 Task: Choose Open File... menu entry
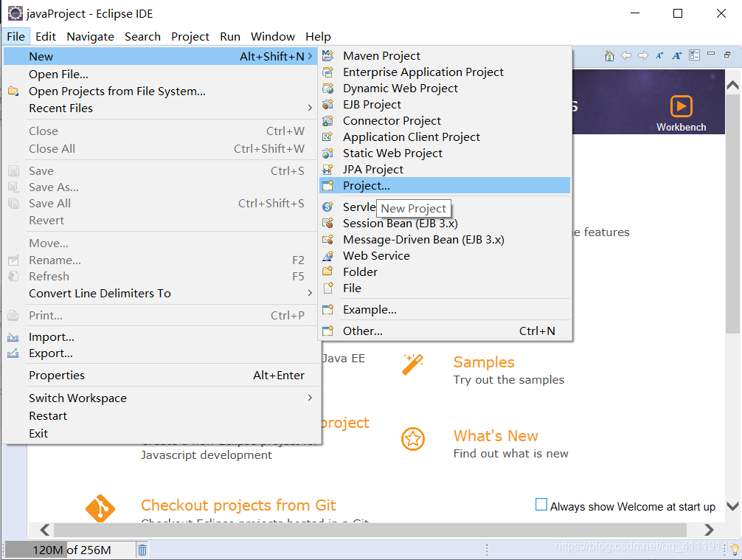click(161, 75)
